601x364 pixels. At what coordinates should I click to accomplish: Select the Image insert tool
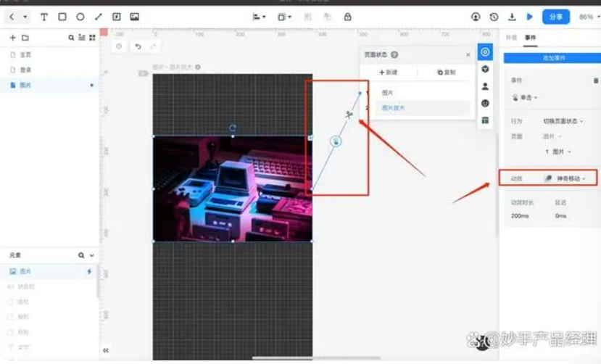(x=135, y=17)
